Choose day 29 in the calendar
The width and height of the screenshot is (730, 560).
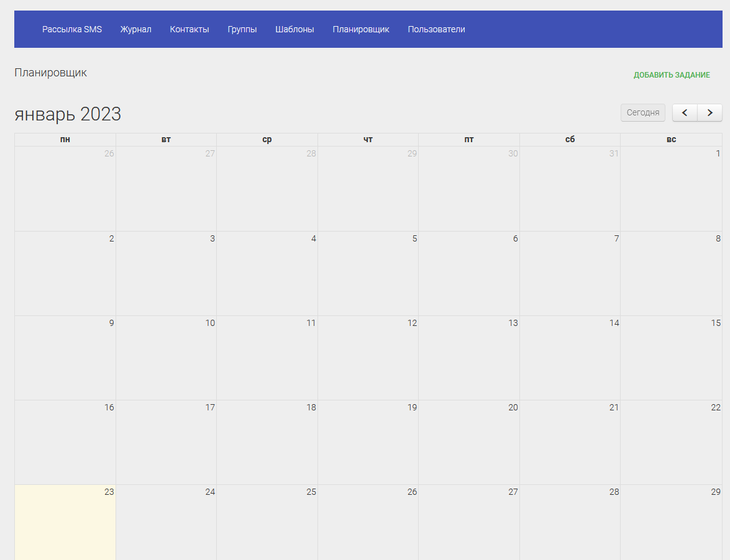[671, 522]
